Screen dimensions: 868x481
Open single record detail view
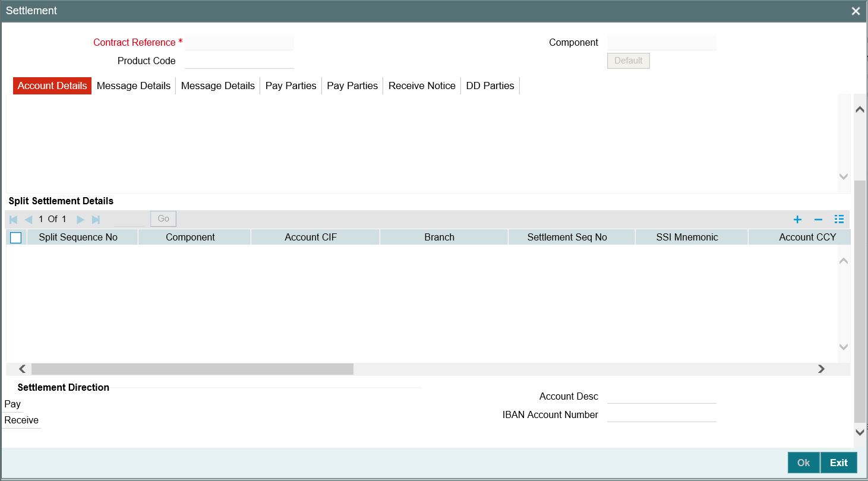(x=839, y=219)
